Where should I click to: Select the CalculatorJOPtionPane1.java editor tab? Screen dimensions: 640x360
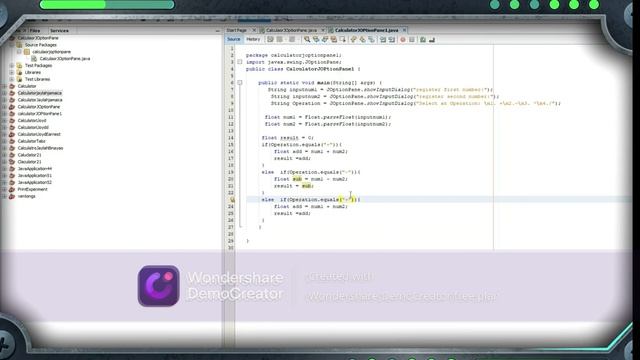coord(367,30)
